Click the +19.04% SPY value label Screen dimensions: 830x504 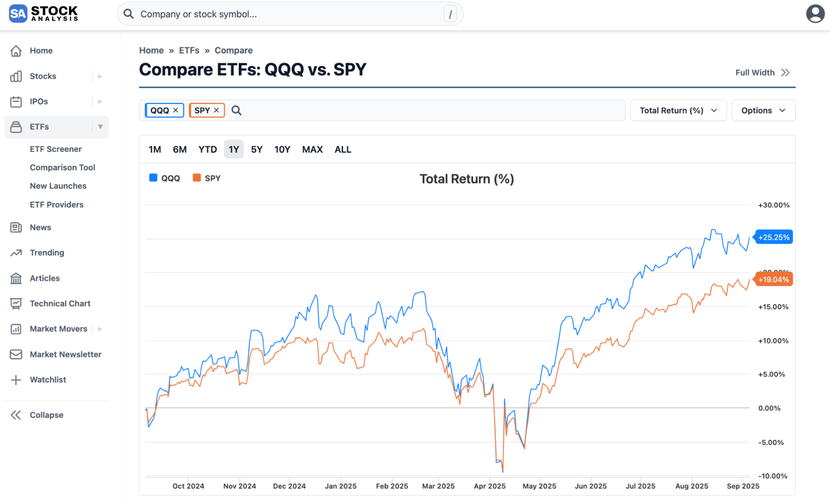774,280
